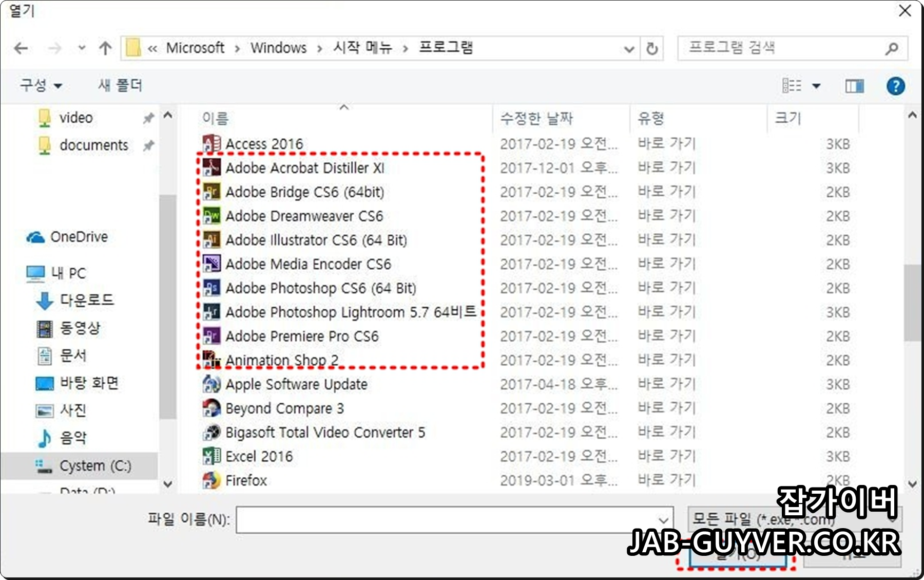Toggle the preview pane
The image size is (924, 580).
point(855,86)
